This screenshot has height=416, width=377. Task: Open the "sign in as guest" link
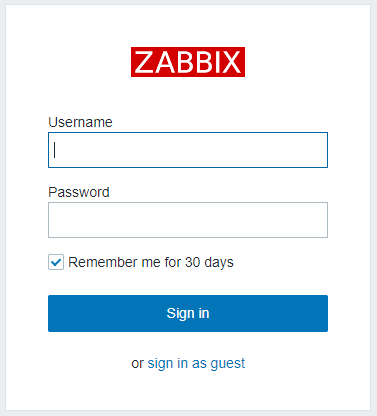coord(196,363)
